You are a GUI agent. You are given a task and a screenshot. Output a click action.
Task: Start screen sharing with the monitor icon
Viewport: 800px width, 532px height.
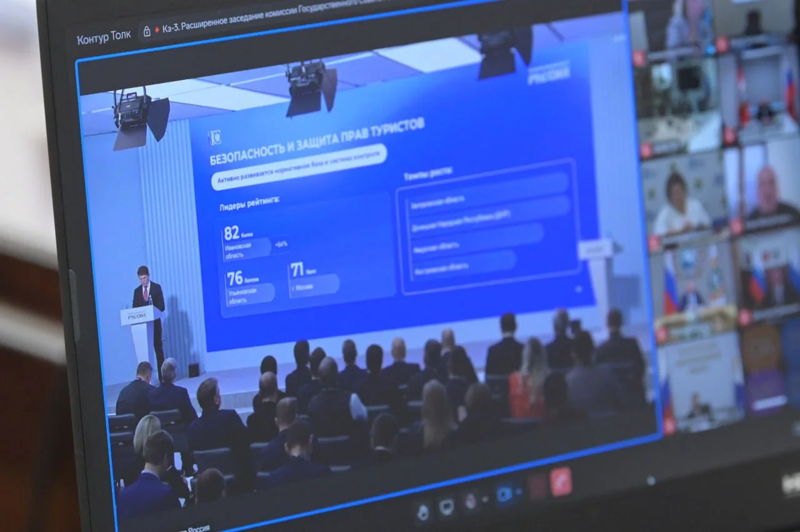(x=446, y=507)
